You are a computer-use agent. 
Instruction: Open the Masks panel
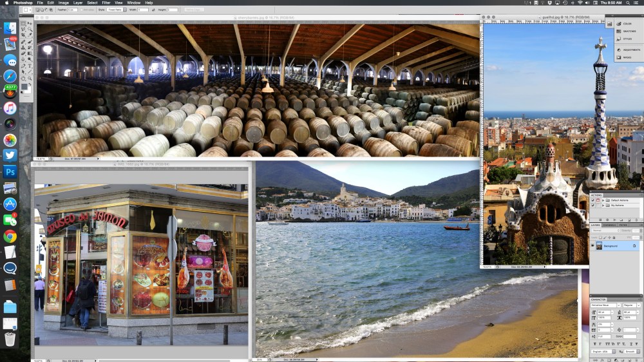pyautogui.click(x=624, y=57)
